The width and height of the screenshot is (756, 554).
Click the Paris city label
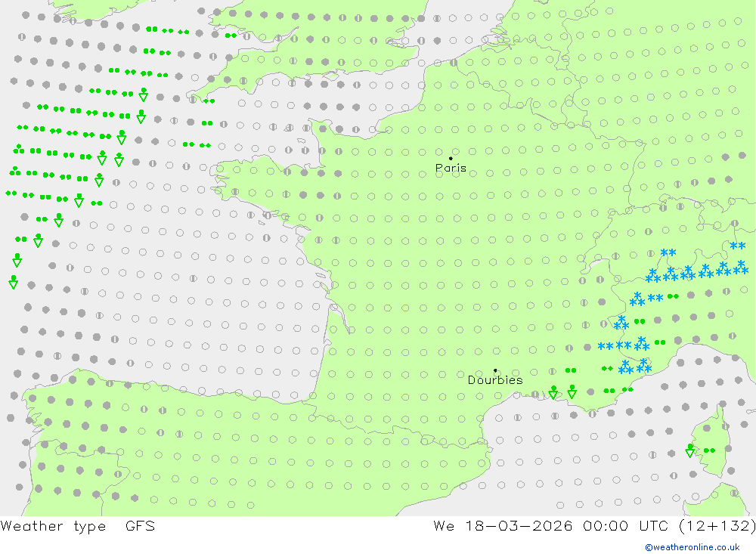[x=451, y=169]
